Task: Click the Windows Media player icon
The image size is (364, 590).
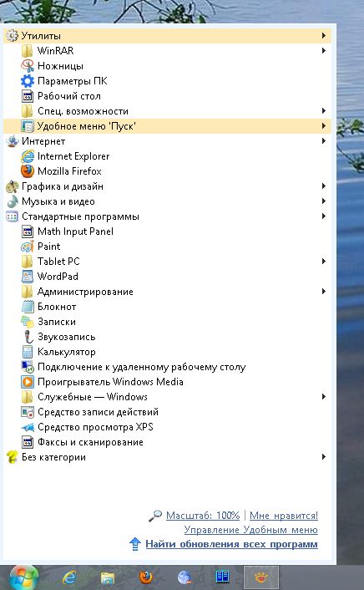Action: tap(27, 382)
